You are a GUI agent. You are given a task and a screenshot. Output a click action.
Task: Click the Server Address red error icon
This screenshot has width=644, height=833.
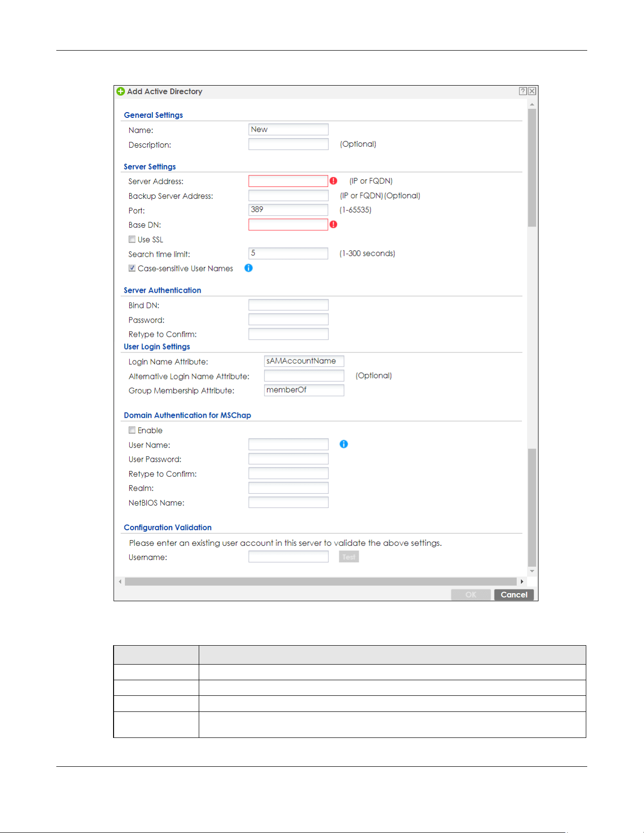coord(334,181)
